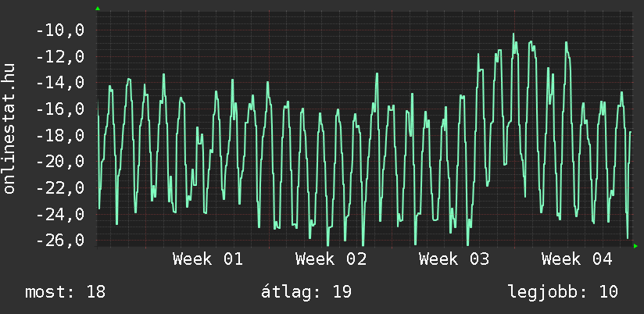Image resolution: width=644 pixels, height=314 pixels.
Task: Select the Week 04 axis label
Action: (x=577, y=259)
